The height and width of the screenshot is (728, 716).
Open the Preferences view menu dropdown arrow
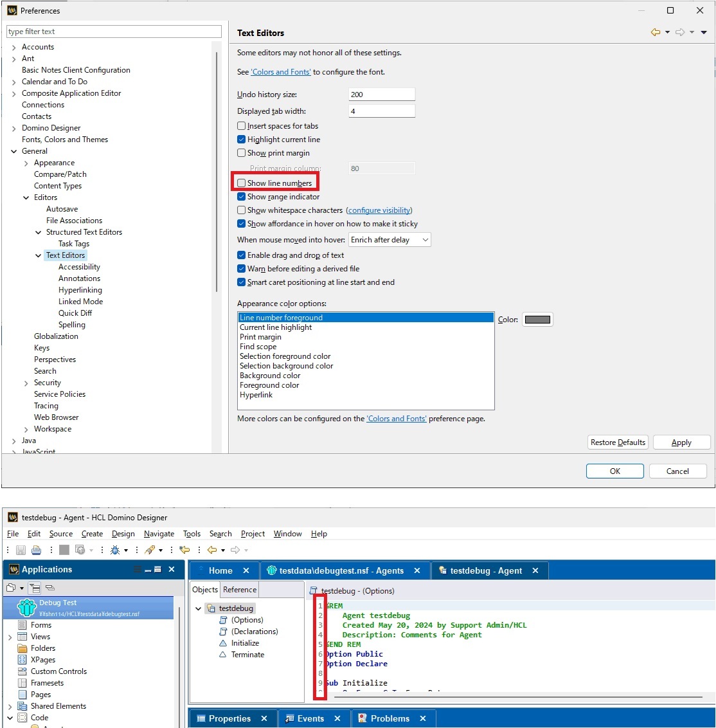click(704, 32)
